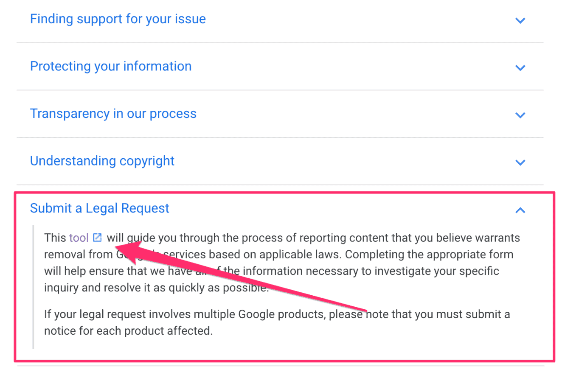Image resolution: width=576 pixels, height=392 pixels.
Task: Click the upward chevron on Submit a Legal Request
Action: tap(520, 210)
